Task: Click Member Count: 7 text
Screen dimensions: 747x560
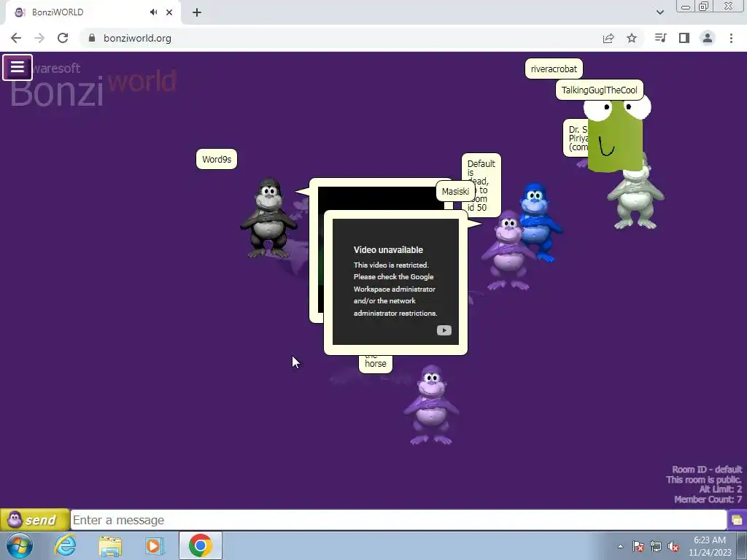Action: 708,499
